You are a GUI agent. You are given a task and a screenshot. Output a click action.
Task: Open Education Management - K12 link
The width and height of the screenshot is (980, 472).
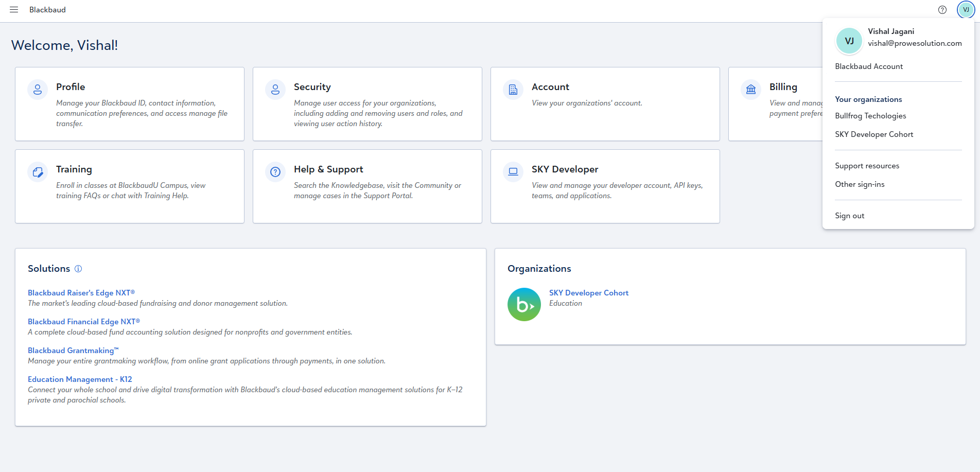coord(80,379)
